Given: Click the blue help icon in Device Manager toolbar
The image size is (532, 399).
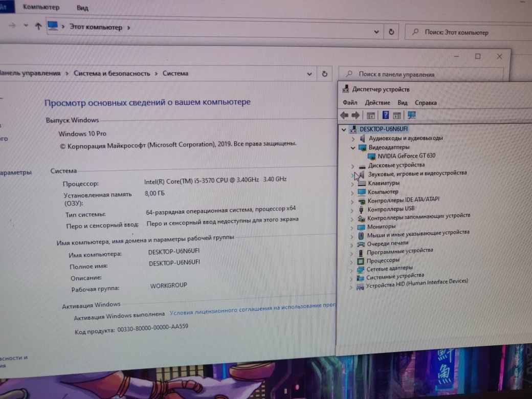Looking at the screenshot, I should coord(385,115).
